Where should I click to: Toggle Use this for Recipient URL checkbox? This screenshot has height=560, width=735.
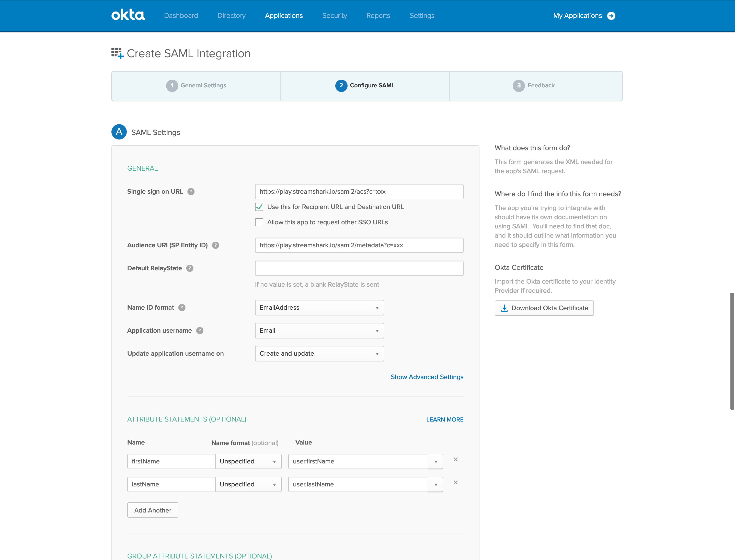tap(259, 207)
